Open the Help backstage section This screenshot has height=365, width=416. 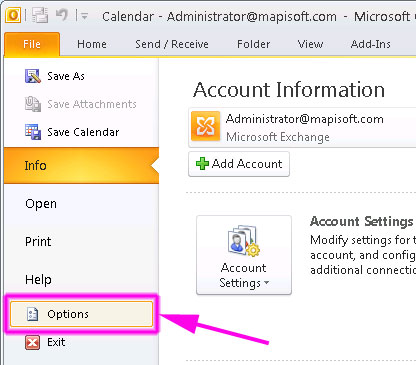pos(38,279)
